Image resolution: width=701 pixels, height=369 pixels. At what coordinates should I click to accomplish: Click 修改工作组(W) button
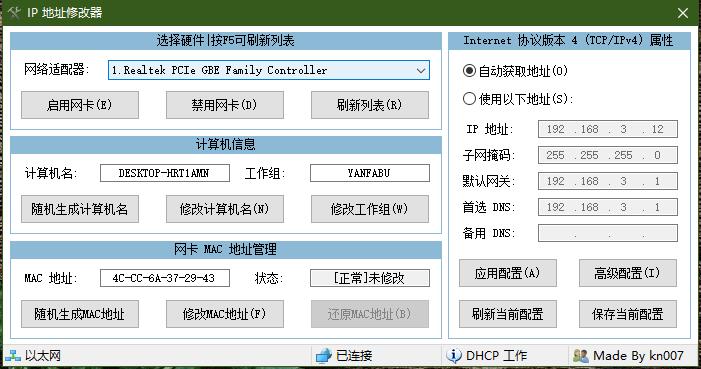pyautogui.click(x=370, y=209)
